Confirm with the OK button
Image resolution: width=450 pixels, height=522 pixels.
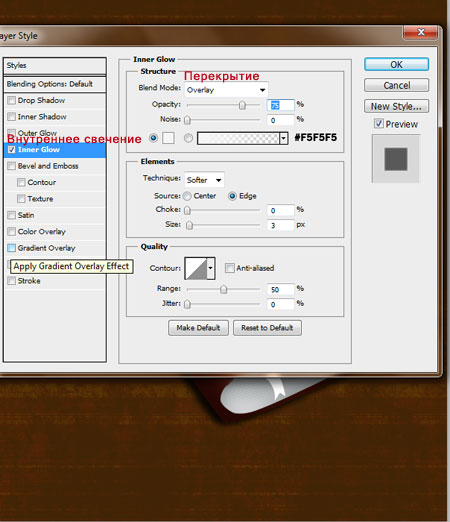pyautogui.click(x=396, y=64)
